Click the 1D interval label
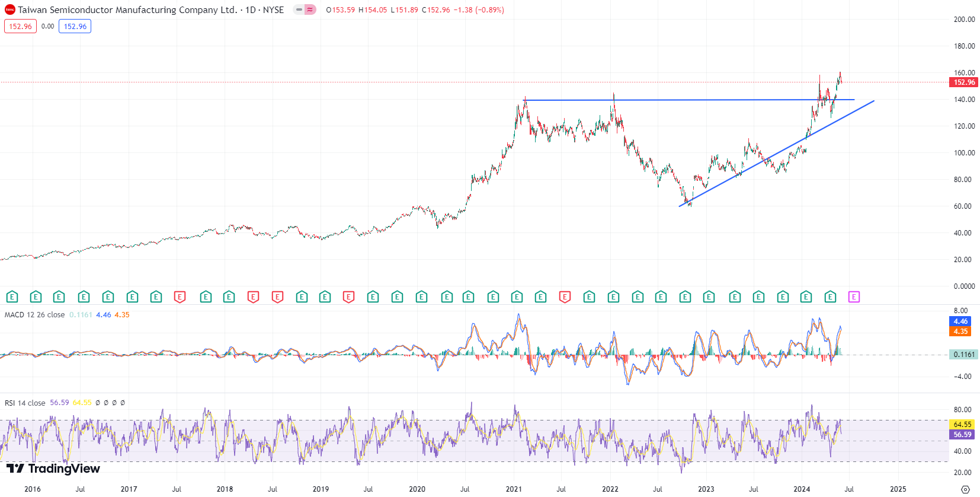Viewport: 980px width, 497px height. pyautogui.click(x=251, y=9)
